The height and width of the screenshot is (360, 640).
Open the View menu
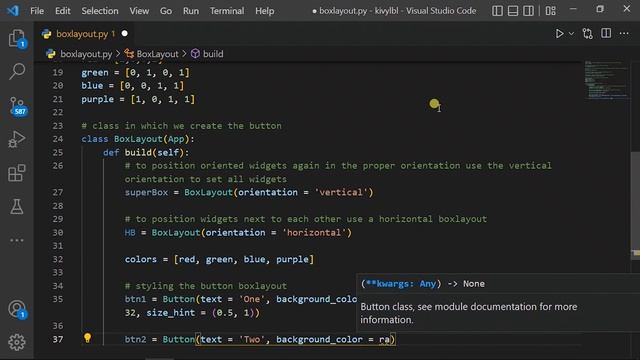tap(139, 11)
